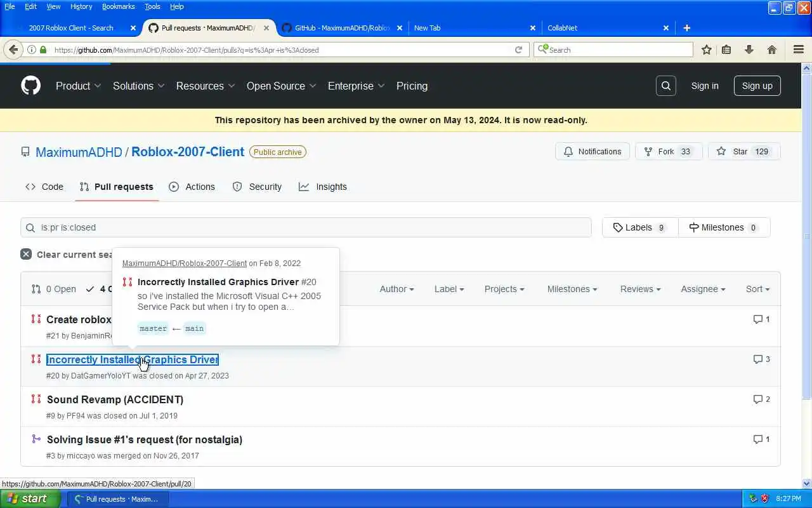Expand the Resources navigation dropdown
Image resolution: width=812 pixels, height=508 pixels.
click(206, 86)
